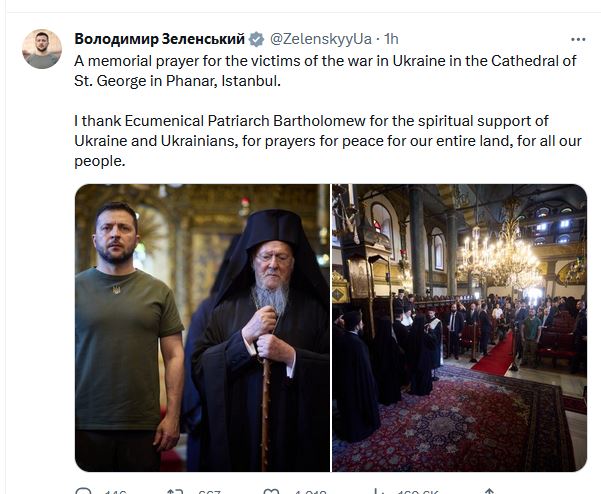
Task: Open the right photo of the cathedral interior
Action: pyautogui.click(x=459, y=327)
